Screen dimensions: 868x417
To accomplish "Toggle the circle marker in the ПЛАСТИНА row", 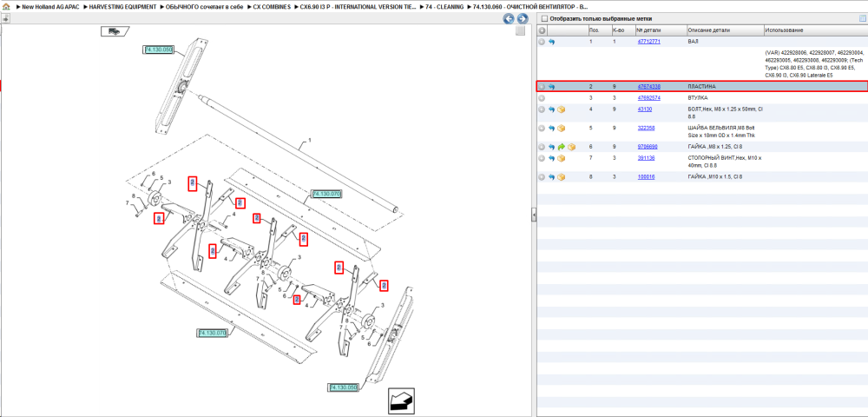I will [542, 87].
